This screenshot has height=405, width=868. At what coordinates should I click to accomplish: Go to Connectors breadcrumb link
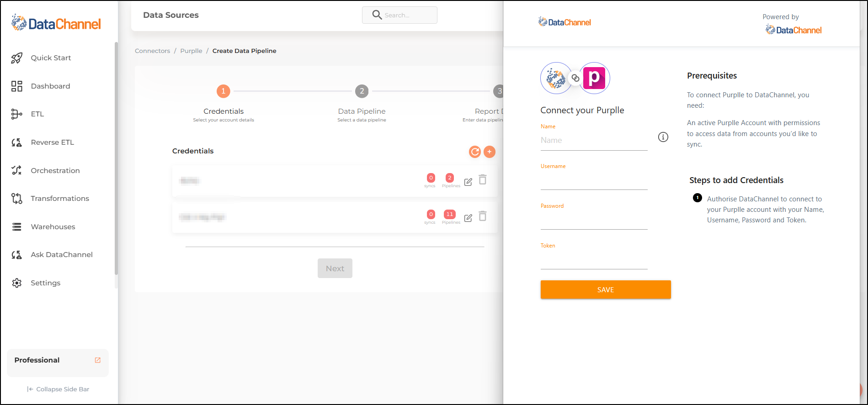tap(153, 51)
